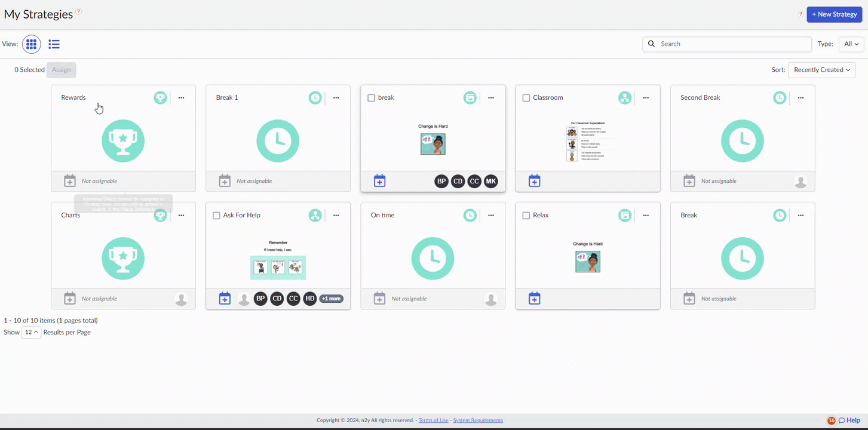Switch to list view
Image resolution: width=868 pixels, height=430 pixels.
pyautogui.click(x=54, y=44)
